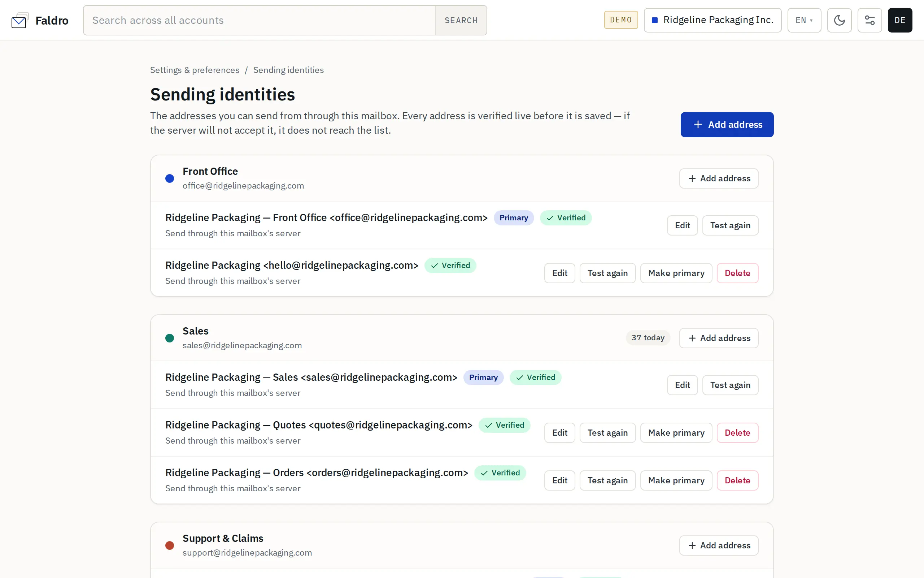This screenshot has height=578, width=924.
Task: Go to Settings & preferences breadcrumb
Action: click(195, 70)
